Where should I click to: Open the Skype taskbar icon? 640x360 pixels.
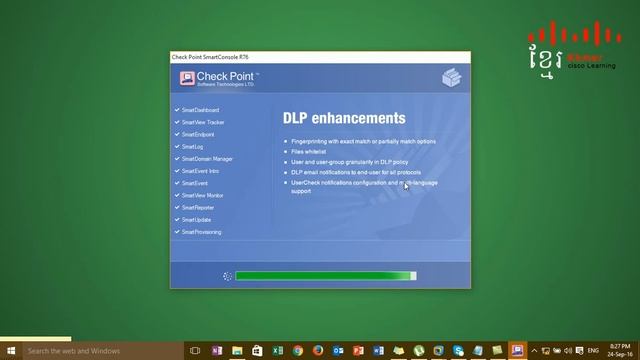click(458, 351)
